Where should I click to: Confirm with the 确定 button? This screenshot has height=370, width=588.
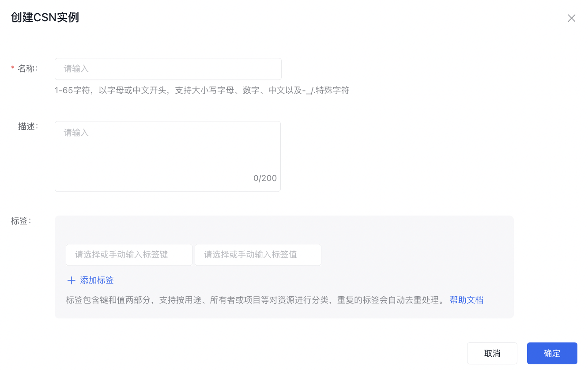tap(552, 353)
